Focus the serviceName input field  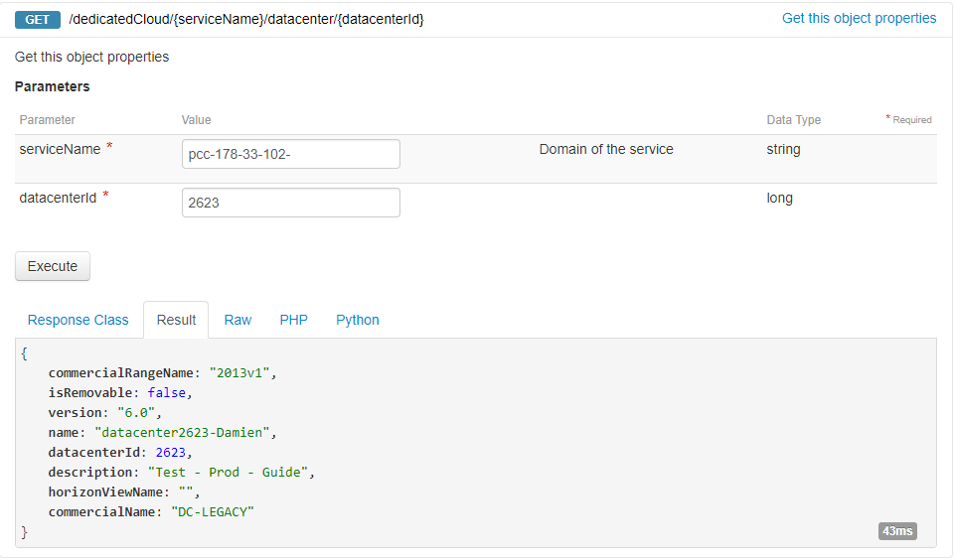[x=291, y=154]
